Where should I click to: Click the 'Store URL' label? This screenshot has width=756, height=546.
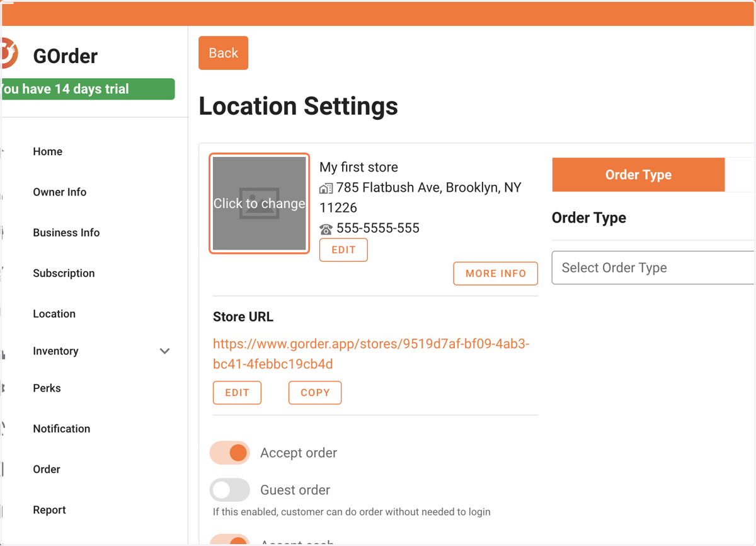243,317
